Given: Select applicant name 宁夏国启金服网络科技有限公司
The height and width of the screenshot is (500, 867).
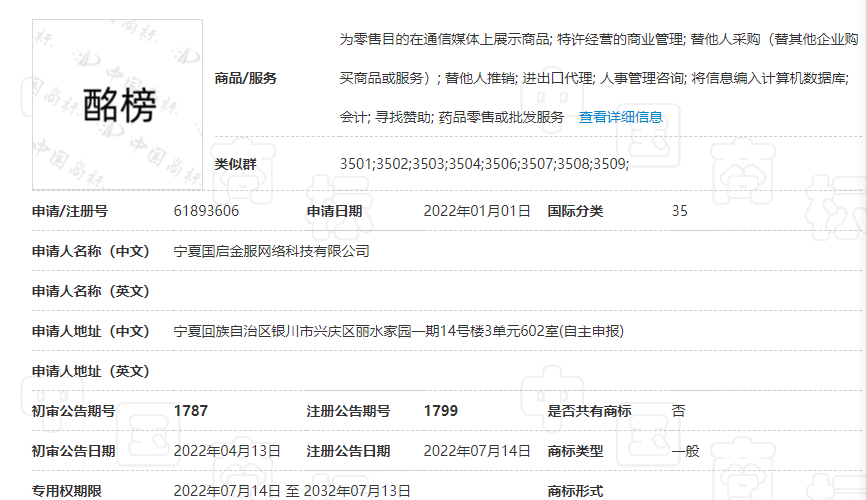Looking at the screenshot, I should click(271, 251).
